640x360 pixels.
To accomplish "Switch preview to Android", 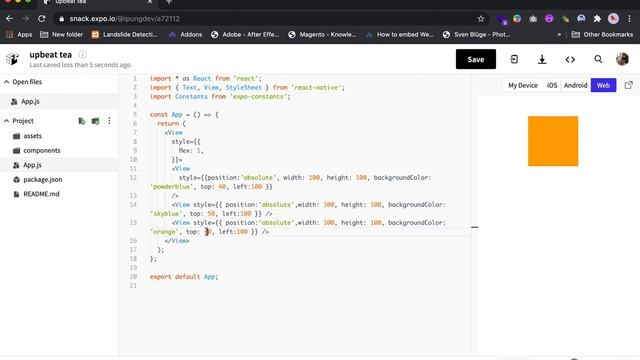I will [575, 85].
